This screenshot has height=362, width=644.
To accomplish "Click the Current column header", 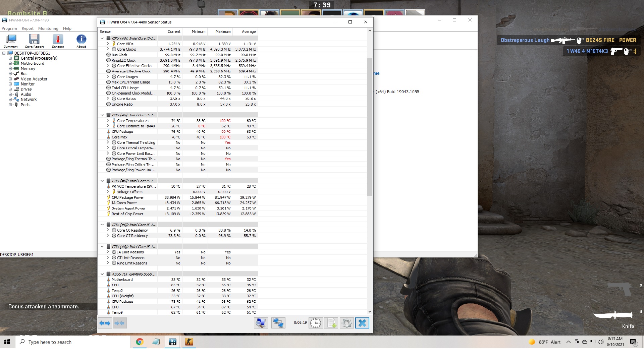I will pos(170,32).
